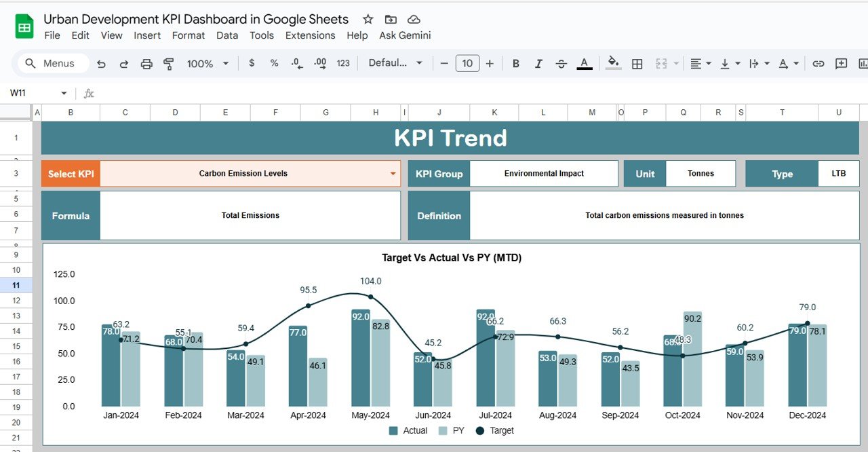Open the insert chart tool
The width and height of the screenshot is (868, 452).
[x=863, y=63]
